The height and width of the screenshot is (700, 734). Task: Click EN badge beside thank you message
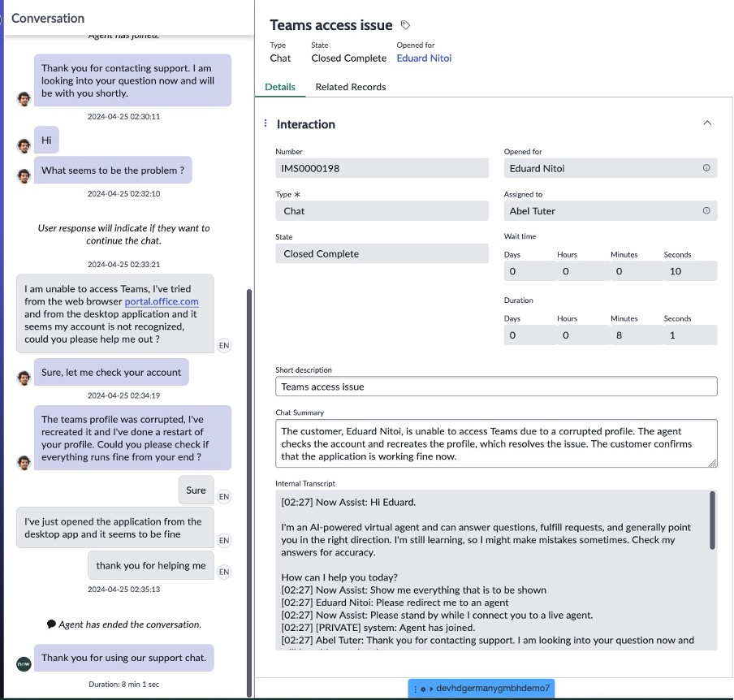coord(224,572)
